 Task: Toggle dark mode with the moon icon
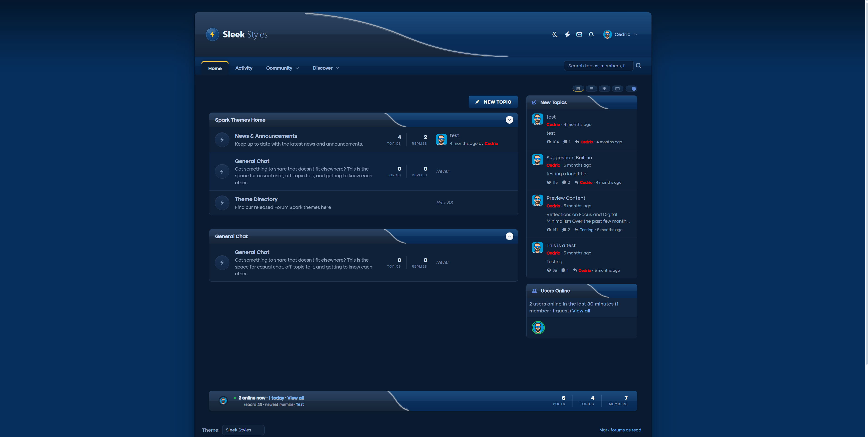[x=555, y=34]
